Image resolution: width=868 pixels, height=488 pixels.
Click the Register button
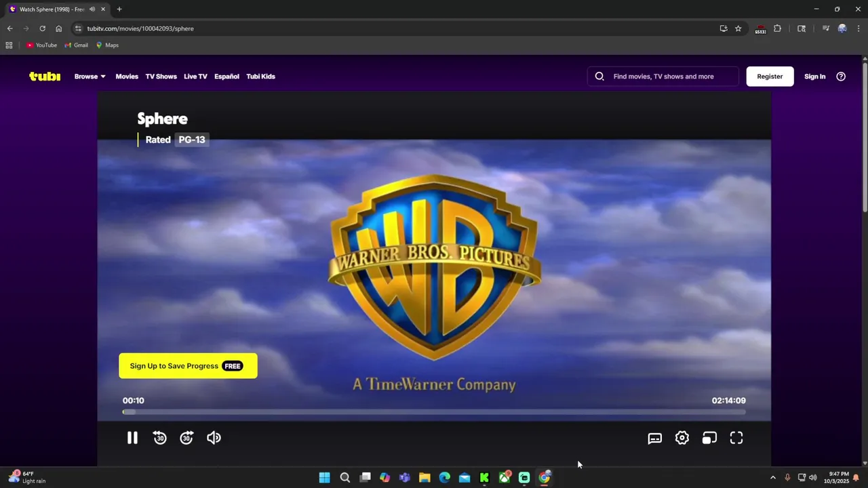tap(770, 77)
